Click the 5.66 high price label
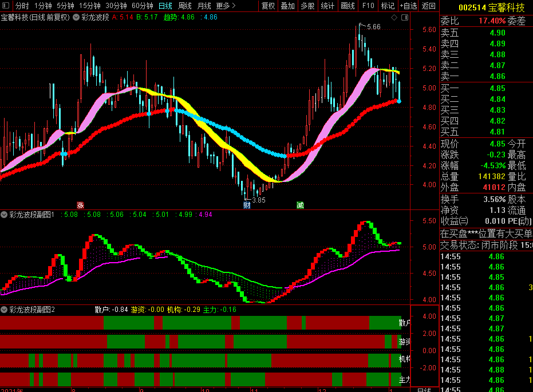The width and height of the screenshot is (533, 392). [x=373, y=27]
